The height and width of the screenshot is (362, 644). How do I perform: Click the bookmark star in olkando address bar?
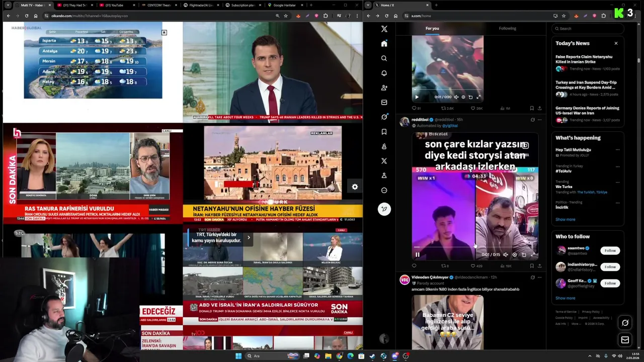(x=286, y=16)
